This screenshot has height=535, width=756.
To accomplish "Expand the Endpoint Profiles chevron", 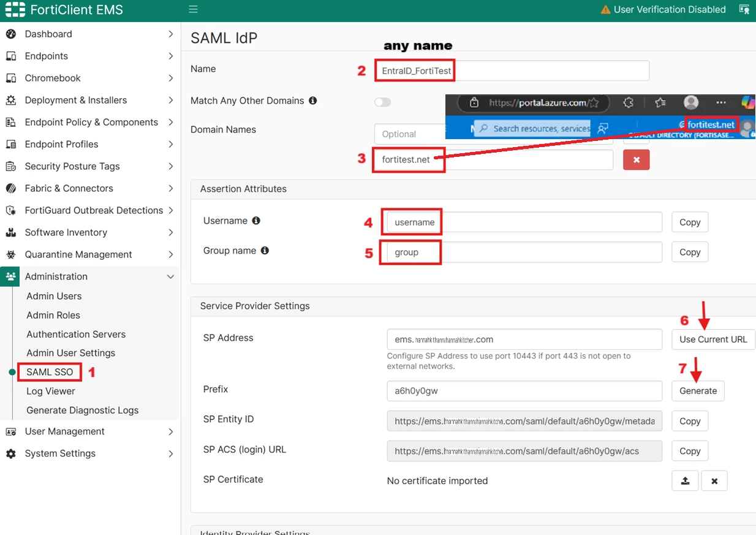I will (170, 145).
